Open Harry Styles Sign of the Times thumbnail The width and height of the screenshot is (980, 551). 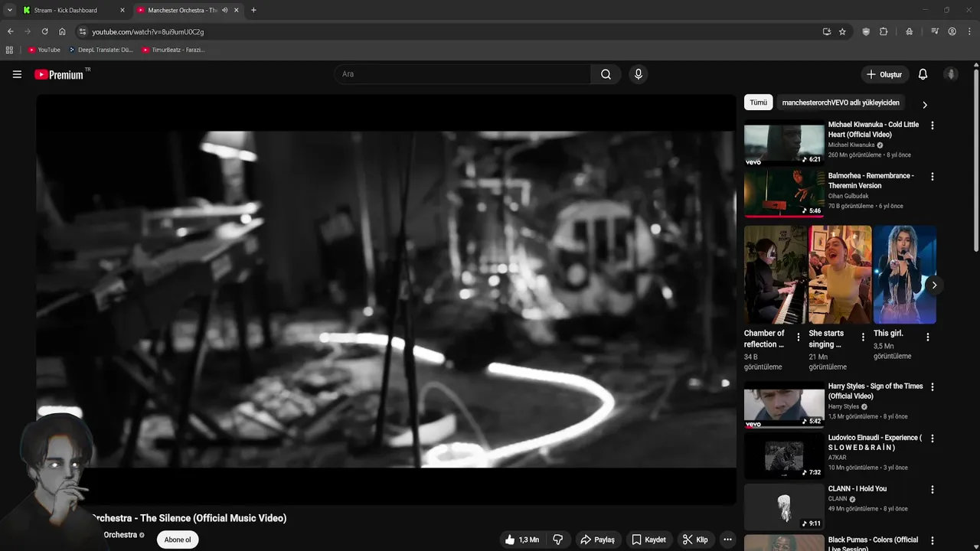click(784, 404)
